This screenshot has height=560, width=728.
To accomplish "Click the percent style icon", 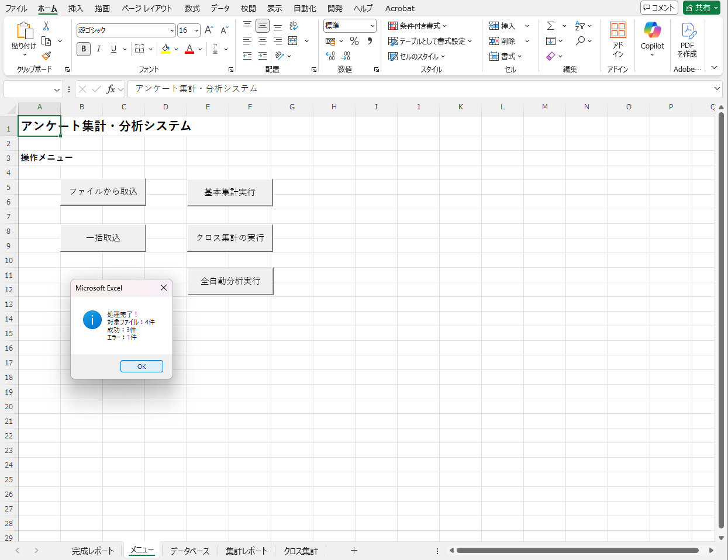I will (x=354, y=41).
